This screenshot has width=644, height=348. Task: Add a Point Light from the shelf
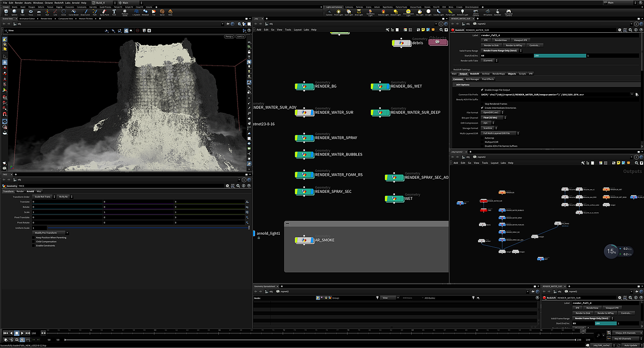tap(338, 12)
